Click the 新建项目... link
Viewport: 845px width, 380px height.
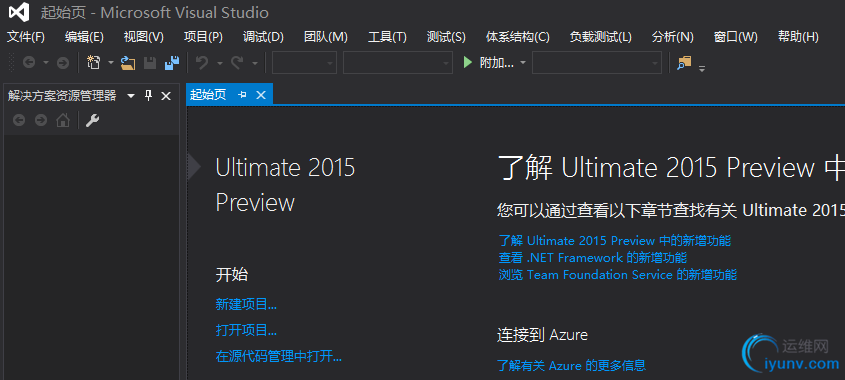click(246, 305)
